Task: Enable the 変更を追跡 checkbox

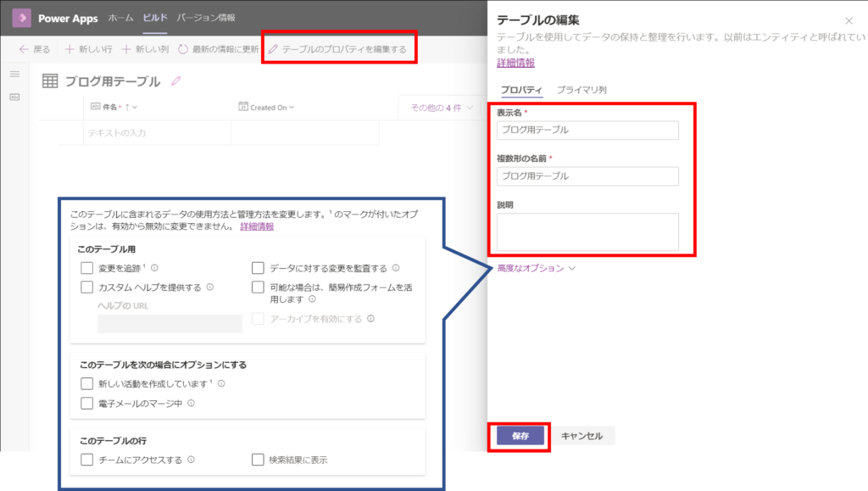Action: click(x=86, y=268)
